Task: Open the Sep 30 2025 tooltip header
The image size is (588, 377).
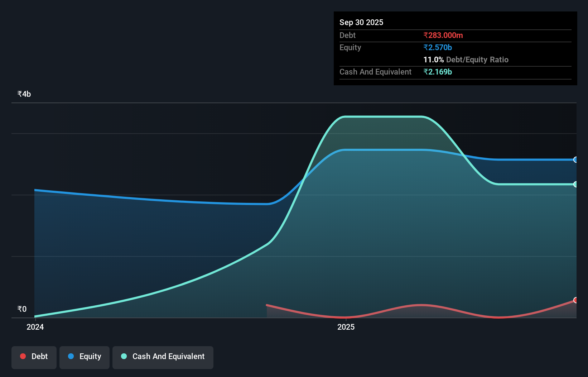Action: [x=361, y=22]
